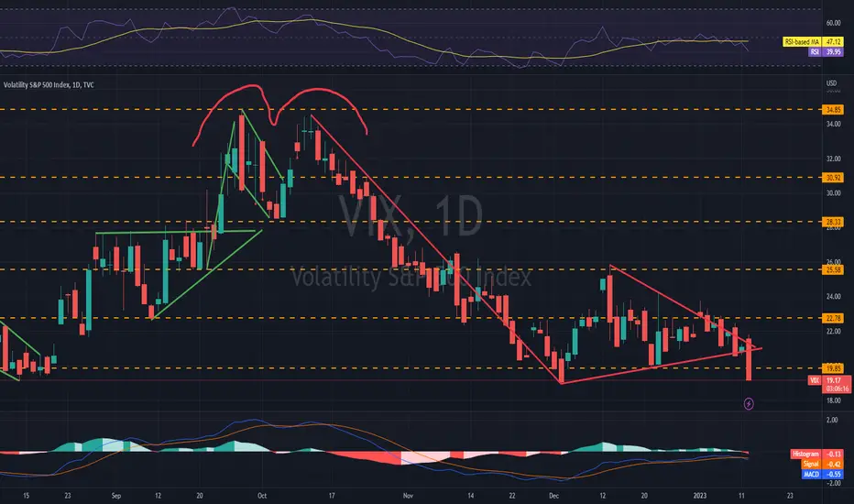Click the -2.00 tick on MACD scale

pyautogui.click(x=833, y=483)
